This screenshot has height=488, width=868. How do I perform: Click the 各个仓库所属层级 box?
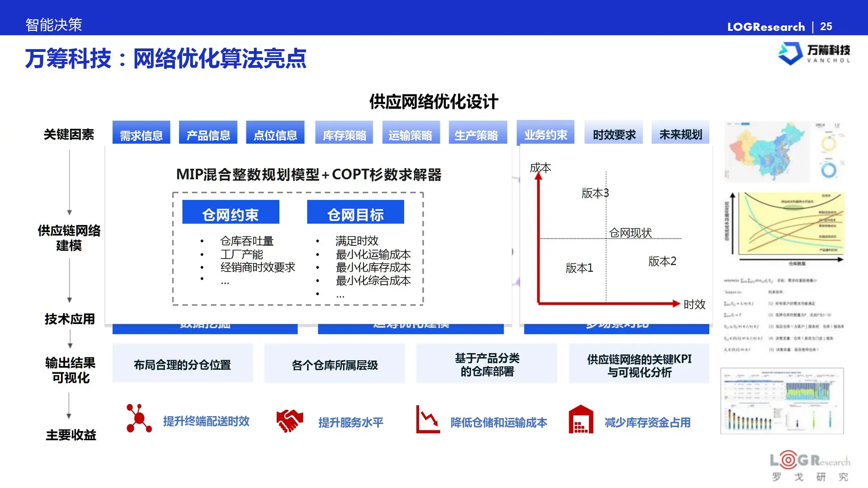(x=335, y=363)
